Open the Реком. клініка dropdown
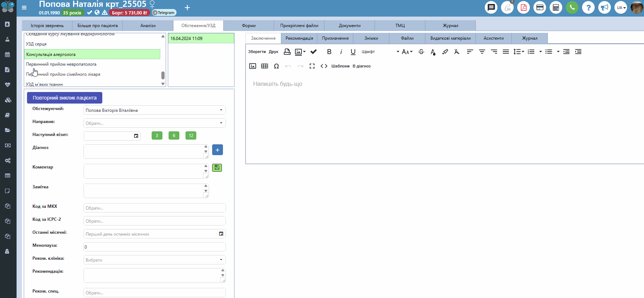The width and height of the screenshot is (644, 298). (x=155, y=260)
